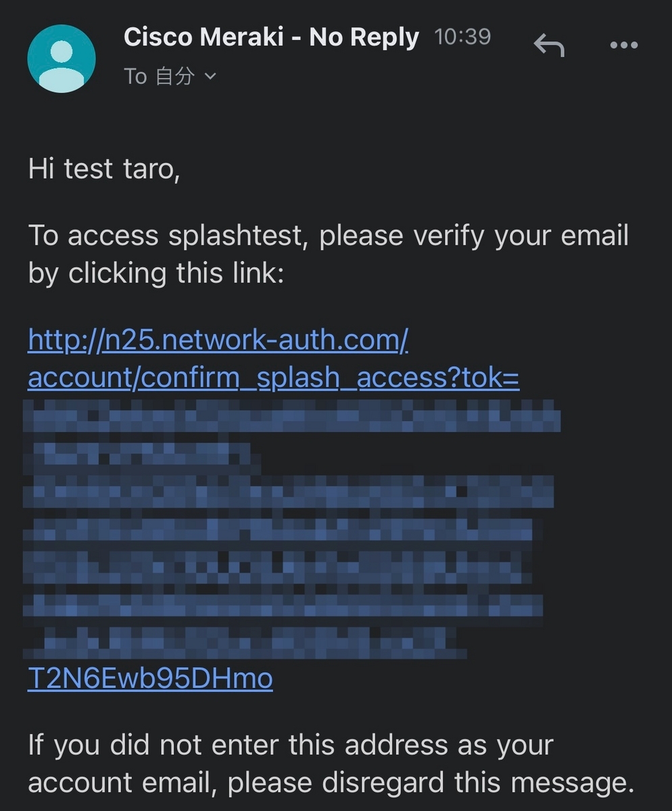Tap the recipient name 自分

(174, 76)
